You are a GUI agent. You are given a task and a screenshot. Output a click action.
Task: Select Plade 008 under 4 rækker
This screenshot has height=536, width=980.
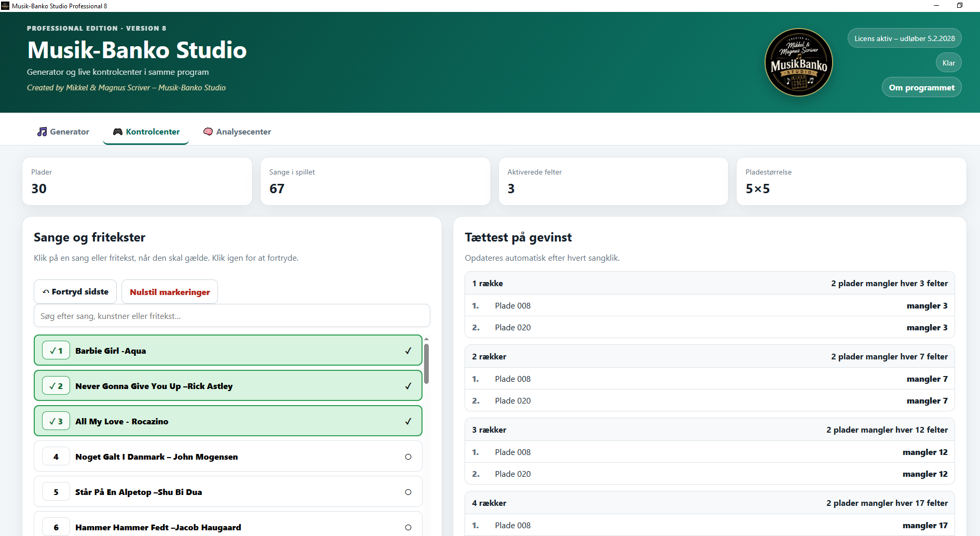(x=710, y=525)
